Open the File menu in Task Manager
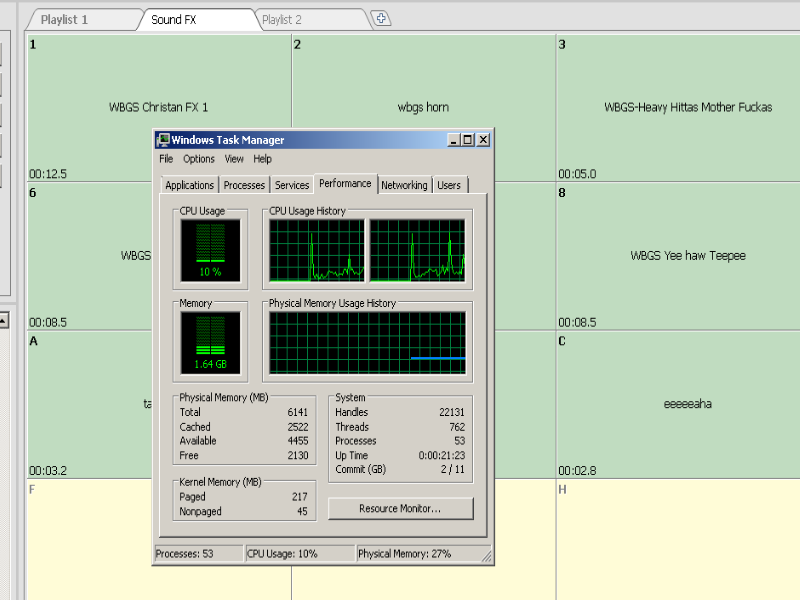800x600 pixels. point(166,159)
